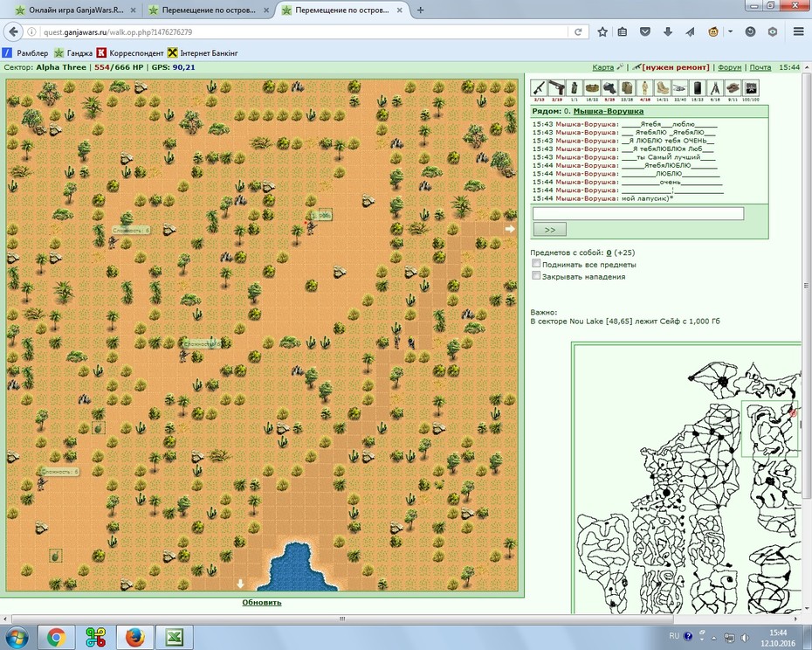Click the 'нужен ремонт' warning link
The height and width of the screenshot is (650, 812).
676,67
